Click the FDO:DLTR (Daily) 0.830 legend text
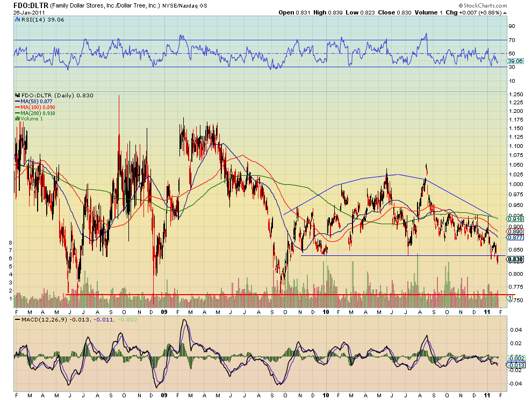This screenshot has height=400, width=532. tap(57, 95)
